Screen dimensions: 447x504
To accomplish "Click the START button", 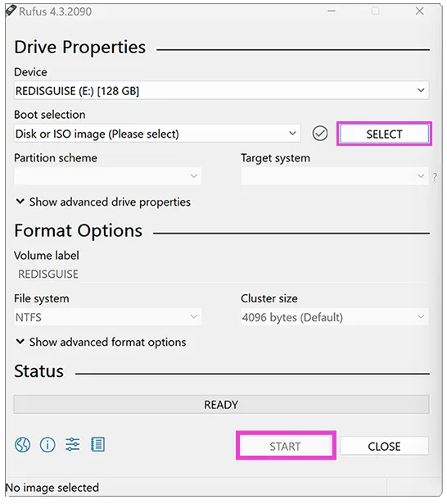I will pos(286,446).
